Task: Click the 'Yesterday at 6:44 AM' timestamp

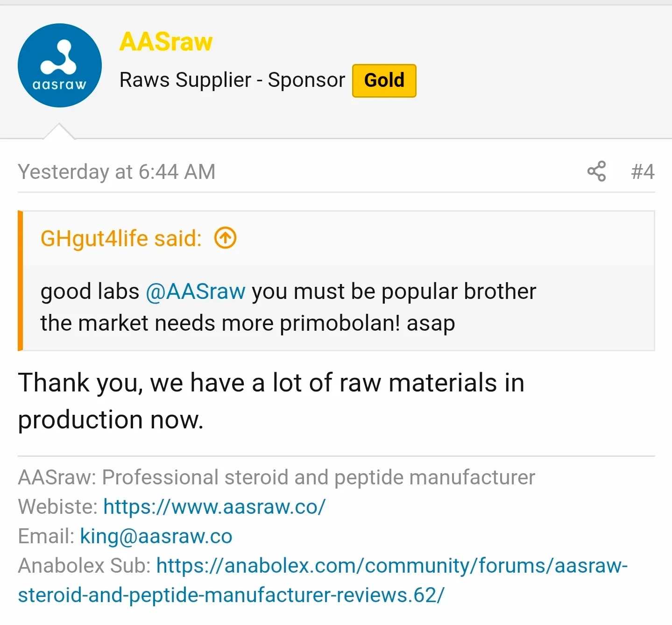Action: click(x=117, y=172)
